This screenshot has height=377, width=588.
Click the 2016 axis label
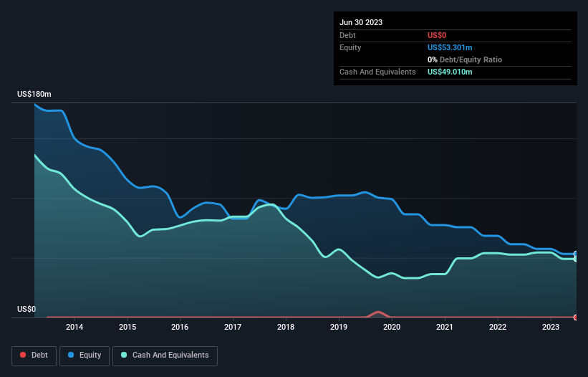pyautogui.click(x=180, y=327)
